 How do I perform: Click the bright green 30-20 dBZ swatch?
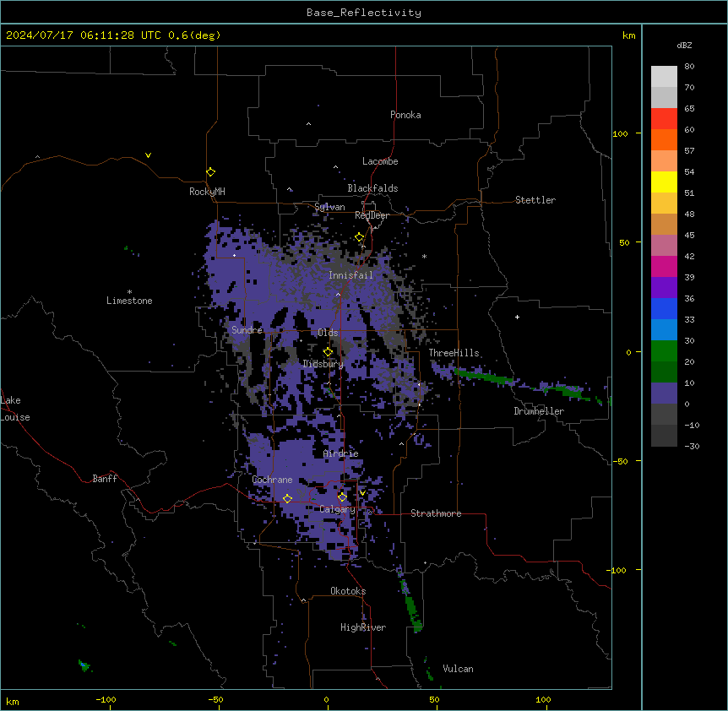pyautogui.click(x=664, y=351)
